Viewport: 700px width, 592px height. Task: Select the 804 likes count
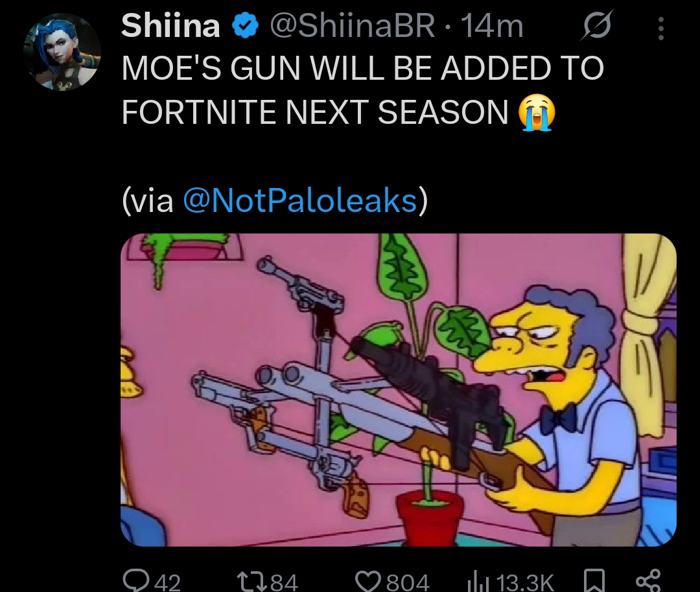(408, 582)
